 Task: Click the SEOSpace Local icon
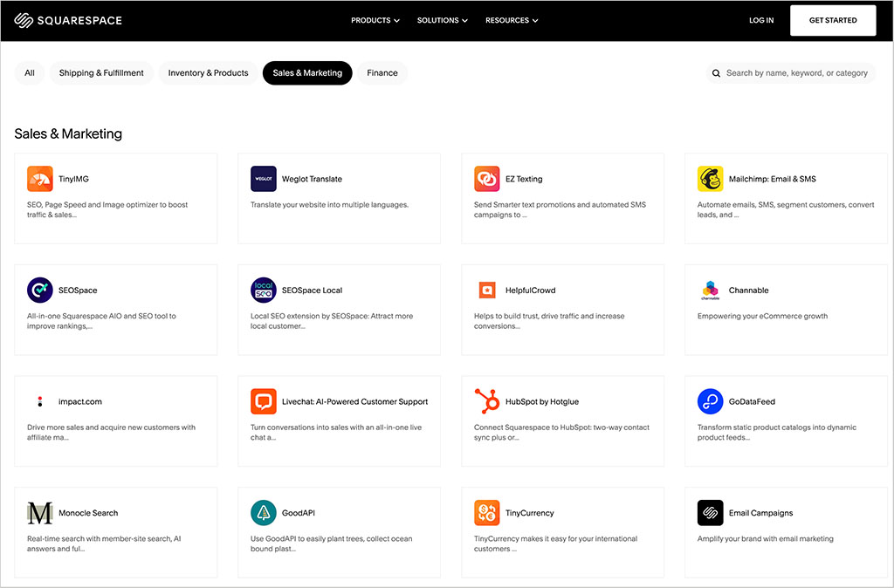click(x=264, y=290)
